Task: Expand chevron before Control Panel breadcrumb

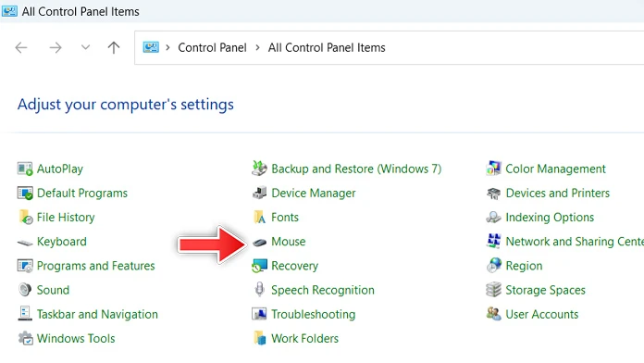Action: 167,47
